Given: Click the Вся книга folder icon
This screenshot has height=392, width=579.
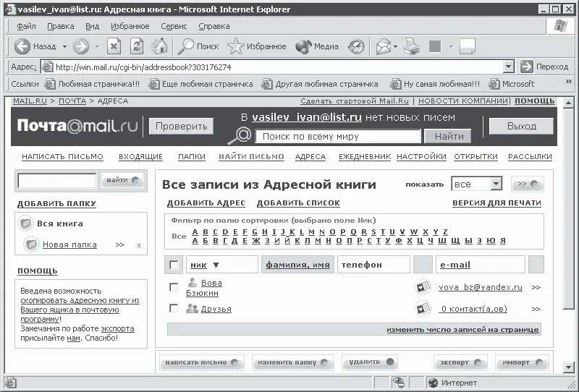Looking at the screenshot, I should [25, 223].
